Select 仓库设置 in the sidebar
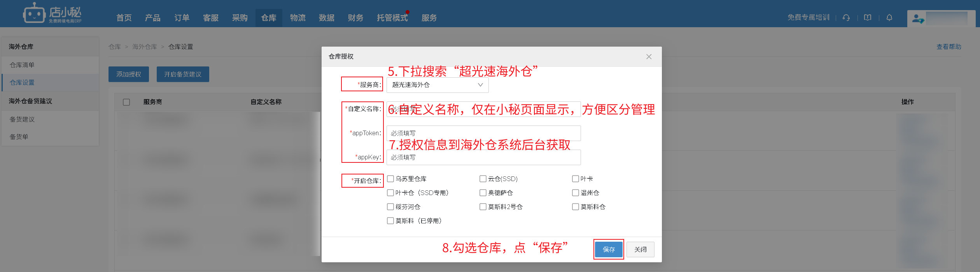 click(50, 82)
